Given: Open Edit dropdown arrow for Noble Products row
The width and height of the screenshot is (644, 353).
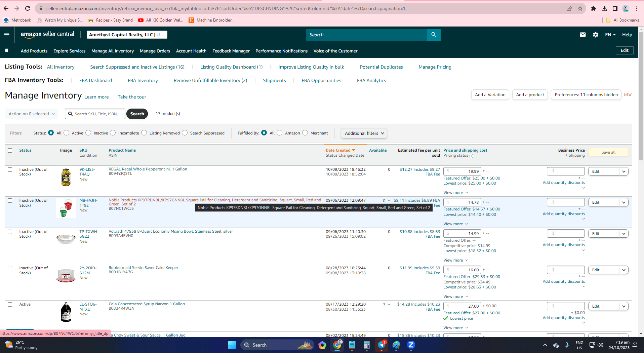Looking at the screenshot, I should coord(624,202).
